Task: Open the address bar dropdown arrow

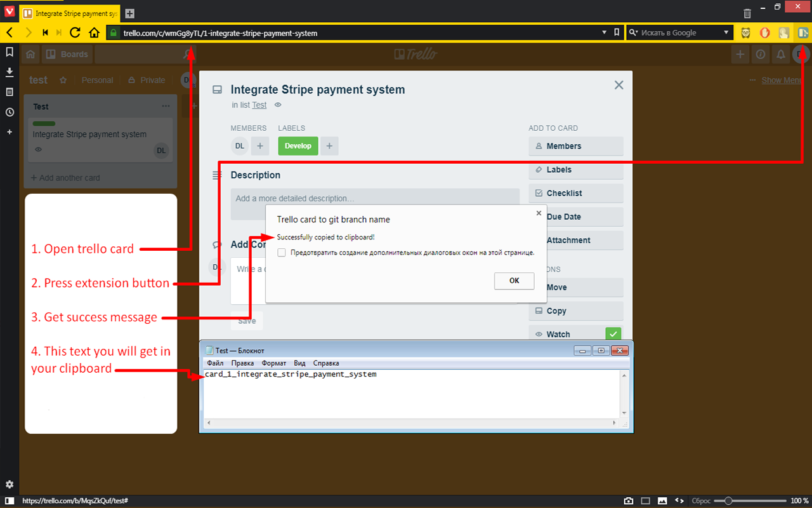Action: coord(604,32)
